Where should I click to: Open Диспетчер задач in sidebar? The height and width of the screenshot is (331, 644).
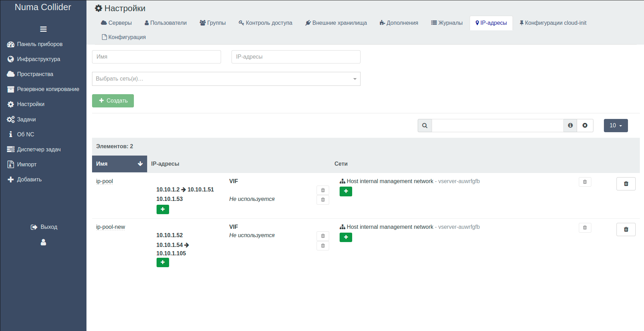click(34, 150)
